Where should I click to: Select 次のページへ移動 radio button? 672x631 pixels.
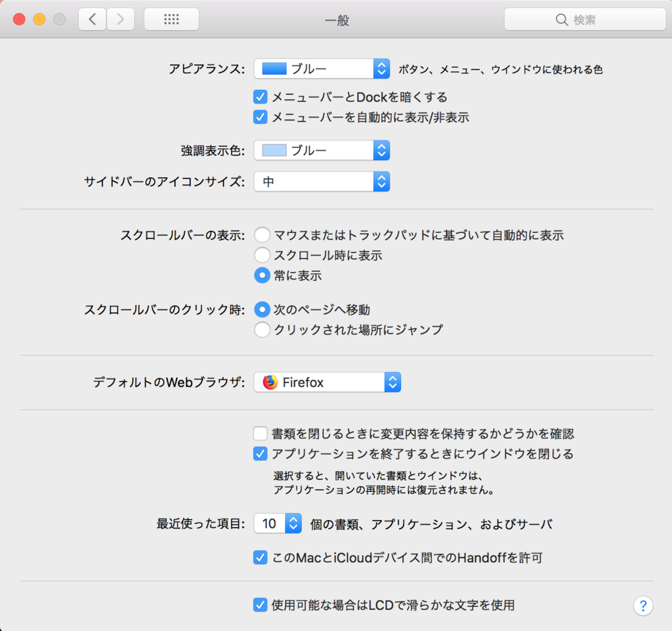(x=262, y=310)
